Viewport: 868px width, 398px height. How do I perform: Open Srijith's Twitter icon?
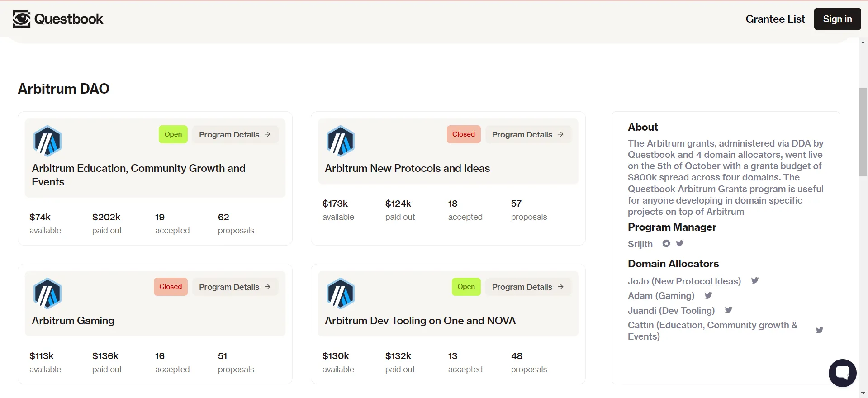(680, 243)
